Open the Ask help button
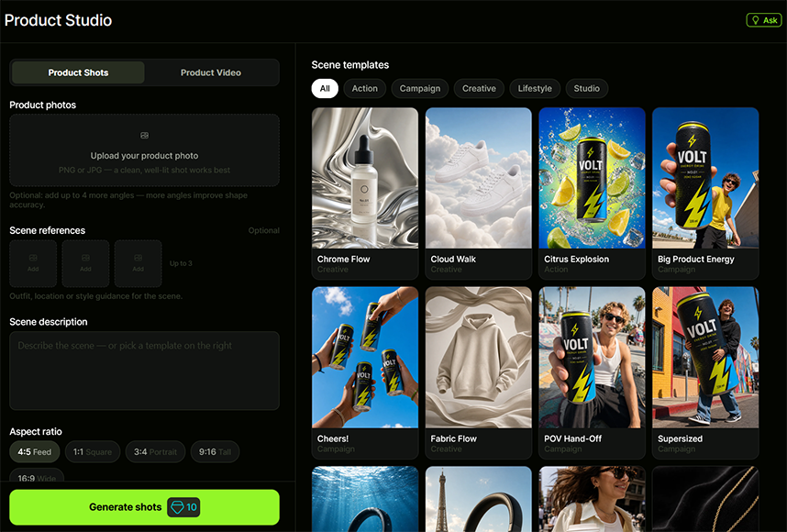This screenshot has height=532, width=787. [764, 20]
